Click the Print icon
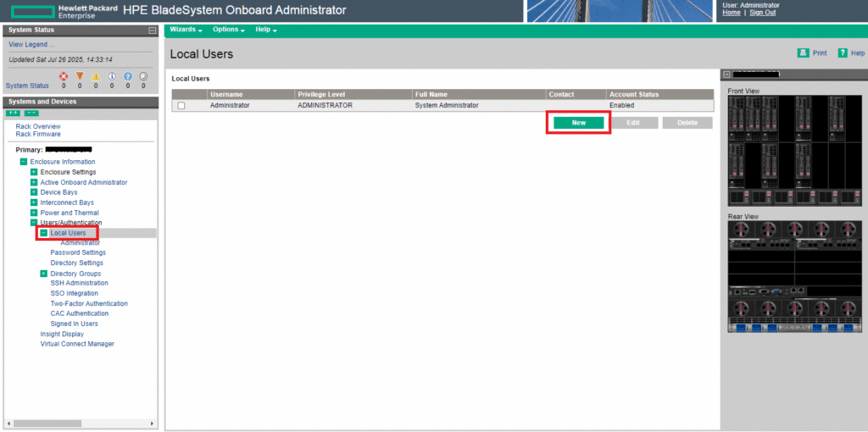868x432 pixels. (x=803, y=53)
